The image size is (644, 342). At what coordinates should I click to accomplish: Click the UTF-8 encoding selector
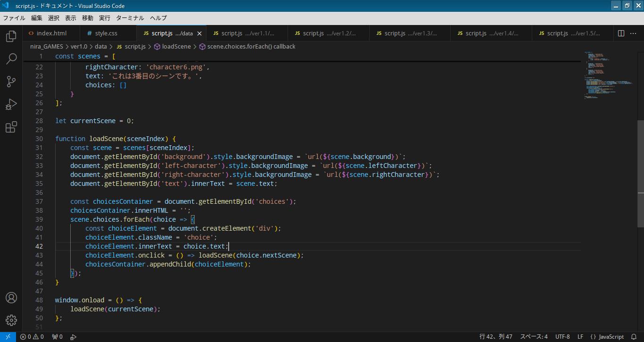point(562,337)
